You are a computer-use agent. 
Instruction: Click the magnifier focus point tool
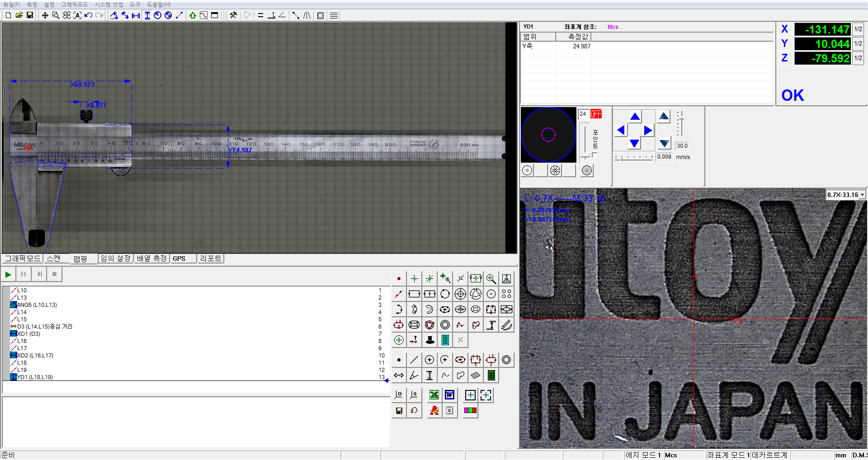click(x=491, y=279)
